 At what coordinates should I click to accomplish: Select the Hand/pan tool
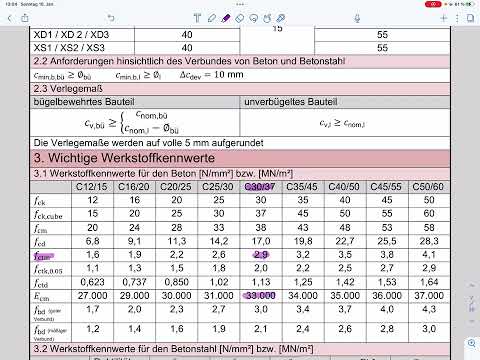pyautogui.click(x=267, y=18)
